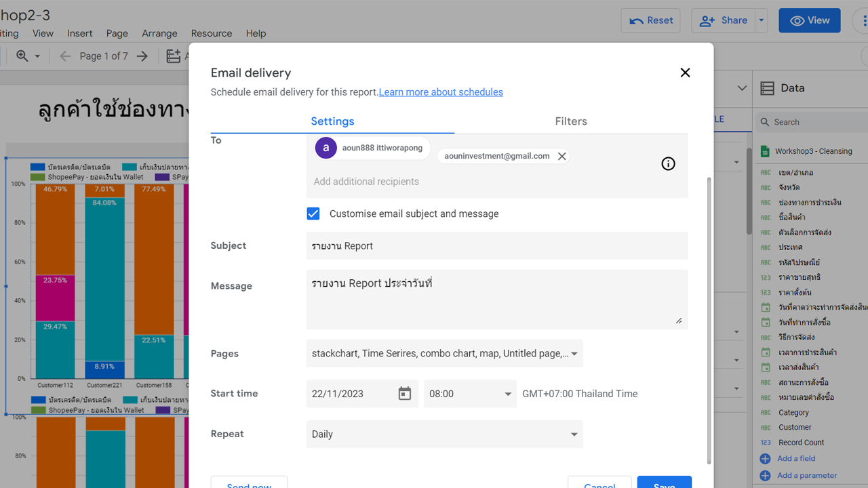Viewport: 868px width, 488px height.
Task: Open the View menu
Action: point(43,33)
